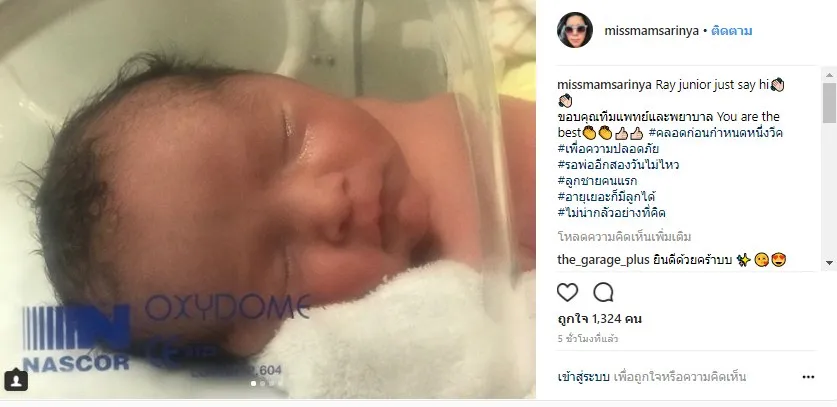Open the 5 ชั่วโมงที่แล้ว timestamp link
Image resolution: width=837 pixels, height=407 pixels.
(588, 339)
